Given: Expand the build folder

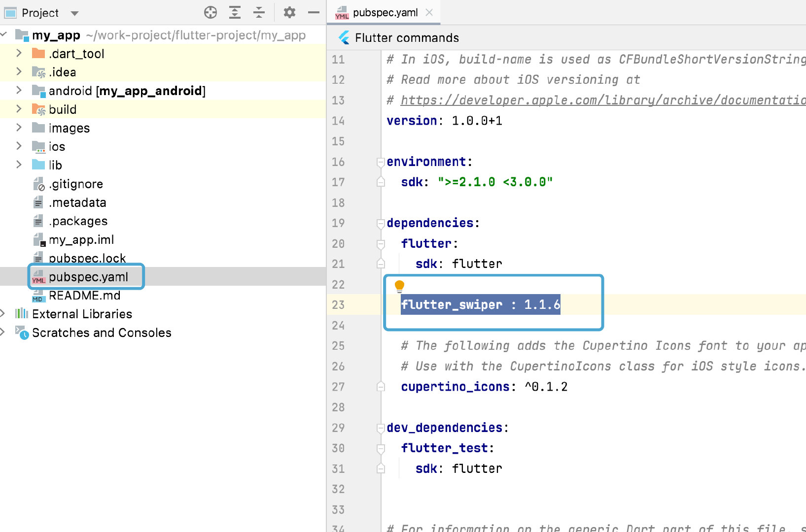Looking at the screenshot, I should [19, 109].
